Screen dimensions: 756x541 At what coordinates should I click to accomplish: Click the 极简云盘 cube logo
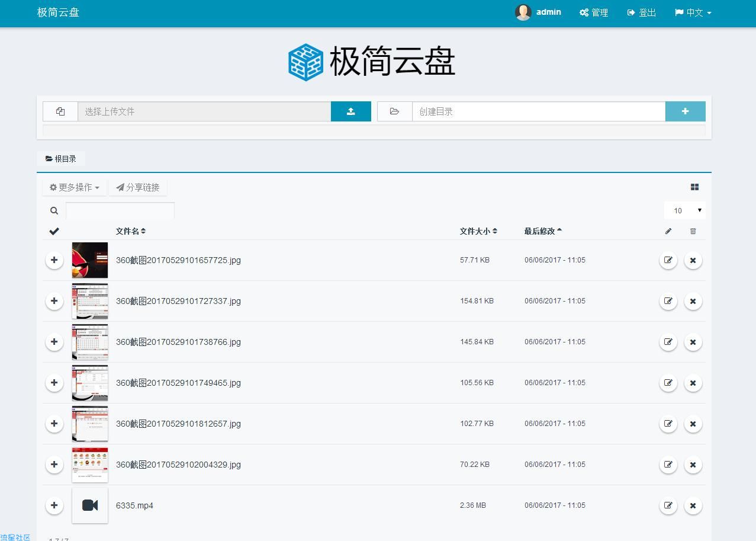click(305, 62)
